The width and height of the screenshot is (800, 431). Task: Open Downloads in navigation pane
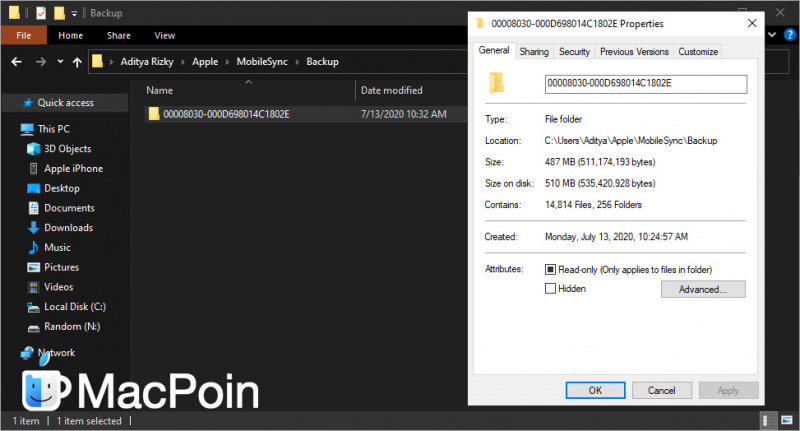click(68, 227)
